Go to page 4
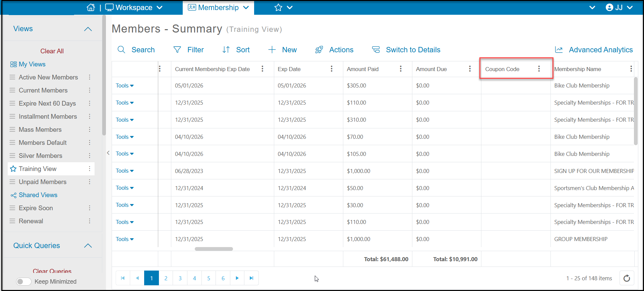The width and height of the screenshot is (644, 291). [194, 278]
